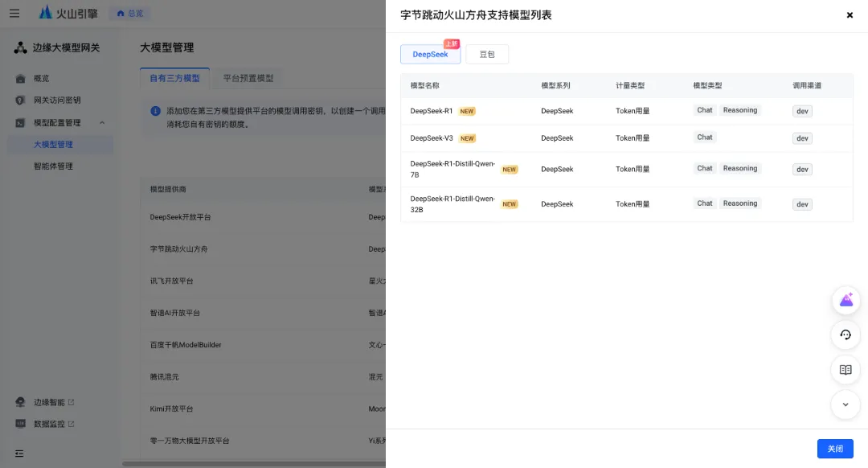Click the NEW badge beside Distill-Qwen-32B

pos(510,204)
